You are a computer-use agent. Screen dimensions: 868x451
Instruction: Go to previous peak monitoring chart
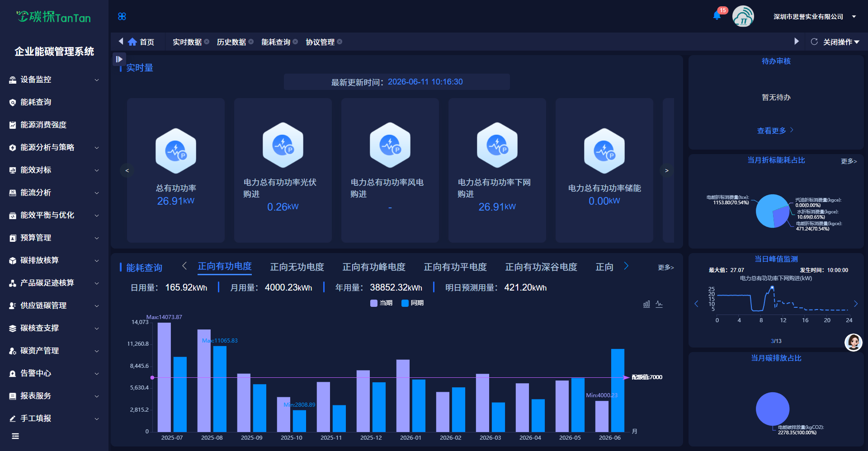point(696,304)
